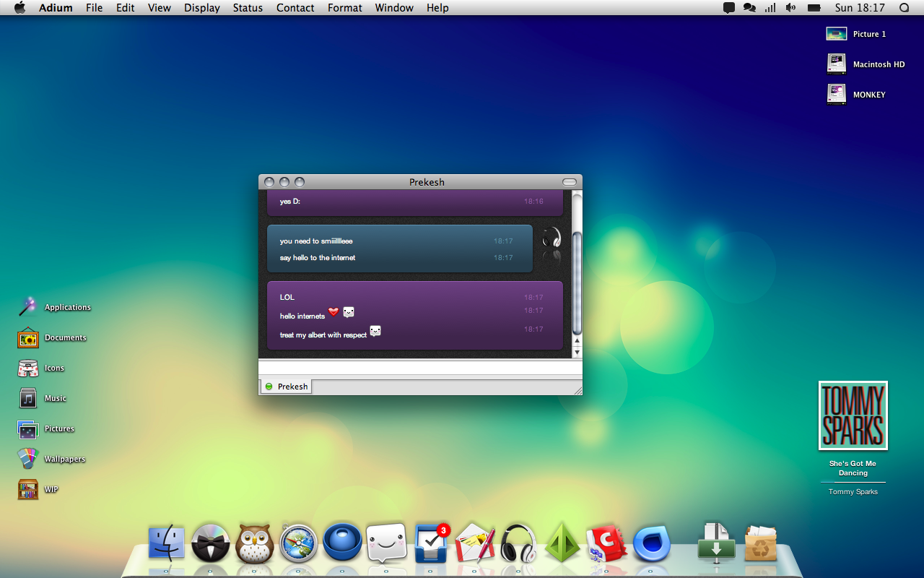Launch Safari compass icon in Dock

point(299,543)
